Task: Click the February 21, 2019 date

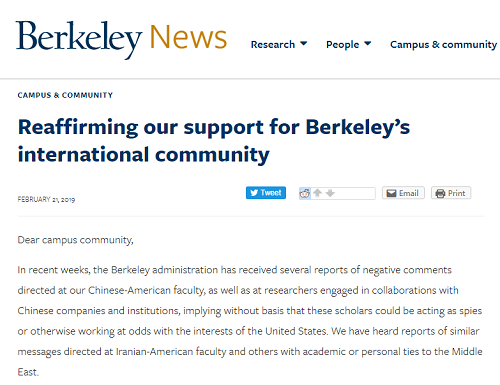Action: click(x=46, y=199)
